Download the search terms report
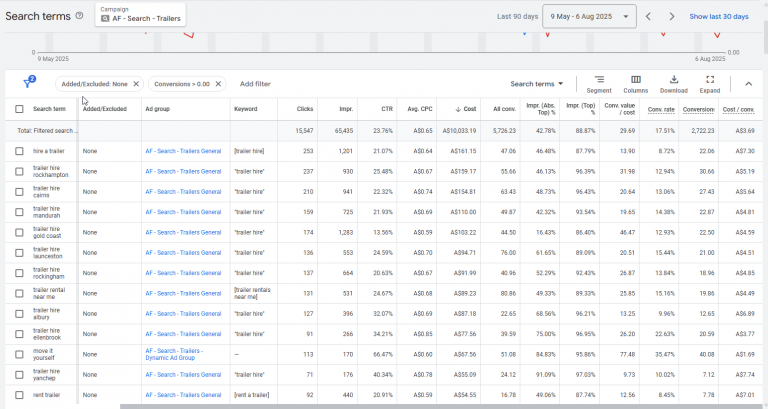The image size is (768, 409). [673, 84]
